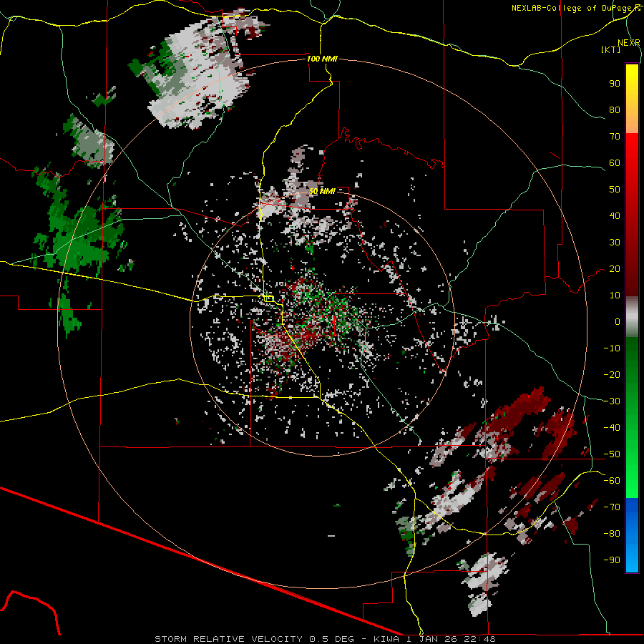Image resolution: width=644 pixels, height=644 pixels.
Task: Click the -70 value on velocity scale
Action: coord(612,507)
